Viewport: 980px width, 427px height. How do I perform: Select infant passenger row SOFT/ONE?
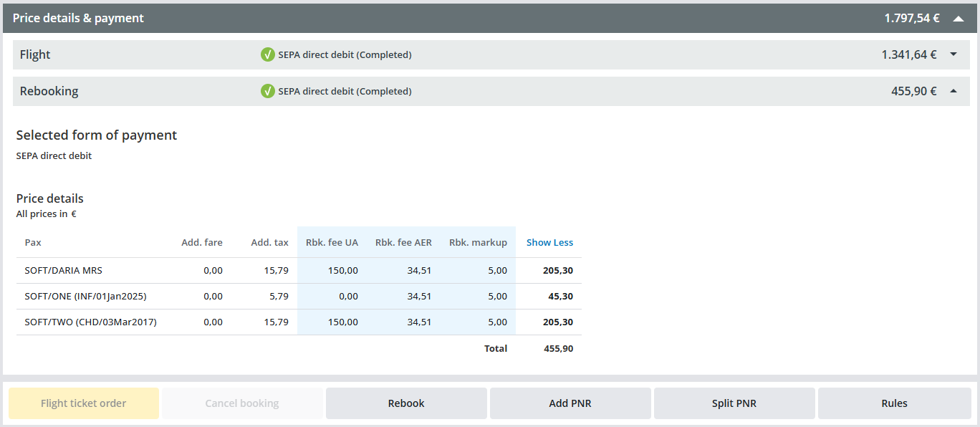pyautogui.click(x=85, y=296)
